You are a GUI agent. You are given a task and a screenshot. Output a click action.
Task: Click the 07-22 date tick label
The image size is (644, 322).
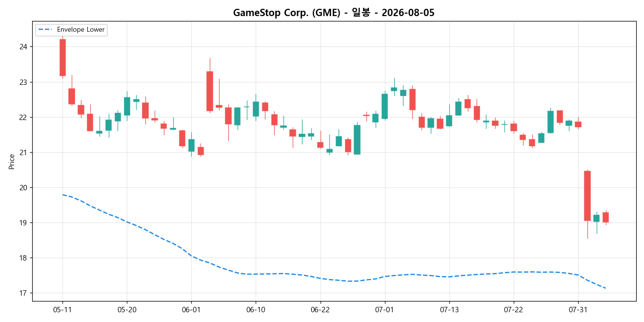pos(513,310)
